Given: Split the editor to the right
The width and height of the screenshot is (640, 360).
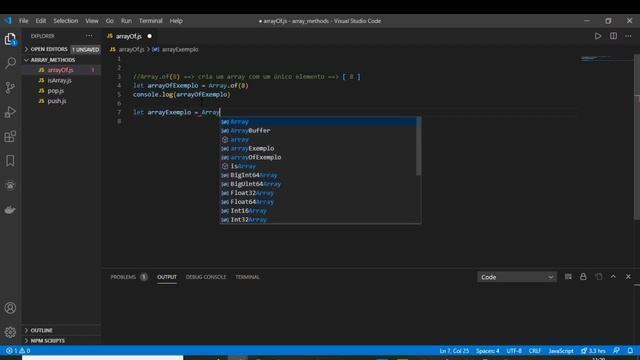Looking at the screenshot, I should click(613, 36).
